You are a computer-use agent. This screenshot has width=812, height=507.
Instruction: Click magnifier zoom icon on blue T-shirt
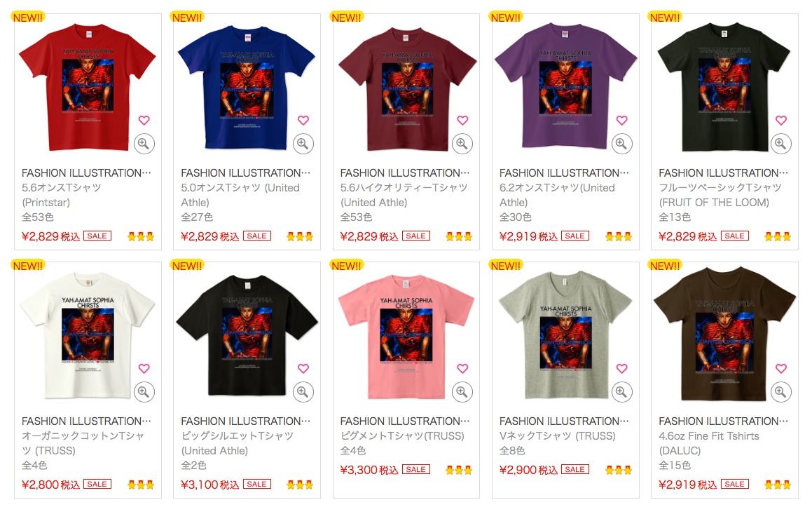pyautogui.click(x=303, y=144)
